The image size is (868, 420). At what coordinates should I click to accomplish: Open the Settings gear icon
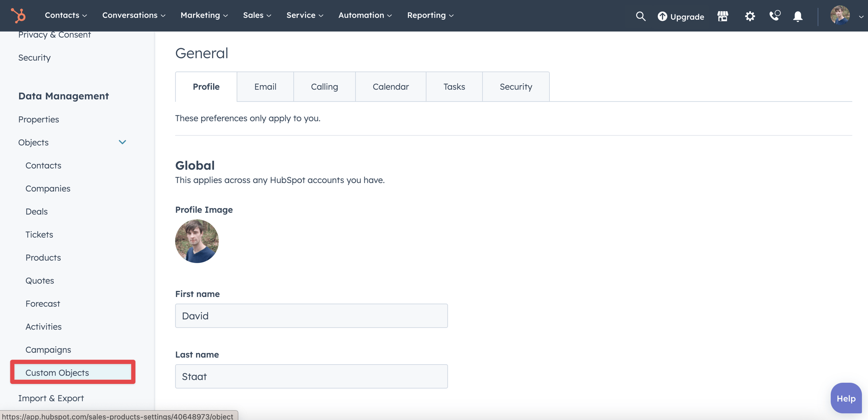[750, 16]
